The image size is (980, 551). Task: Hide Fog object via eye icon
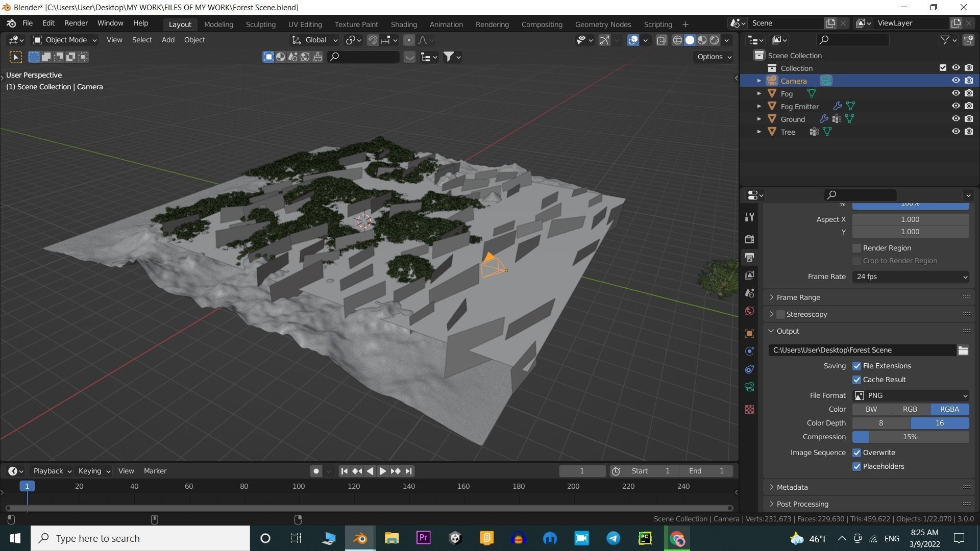coord(955,93)
